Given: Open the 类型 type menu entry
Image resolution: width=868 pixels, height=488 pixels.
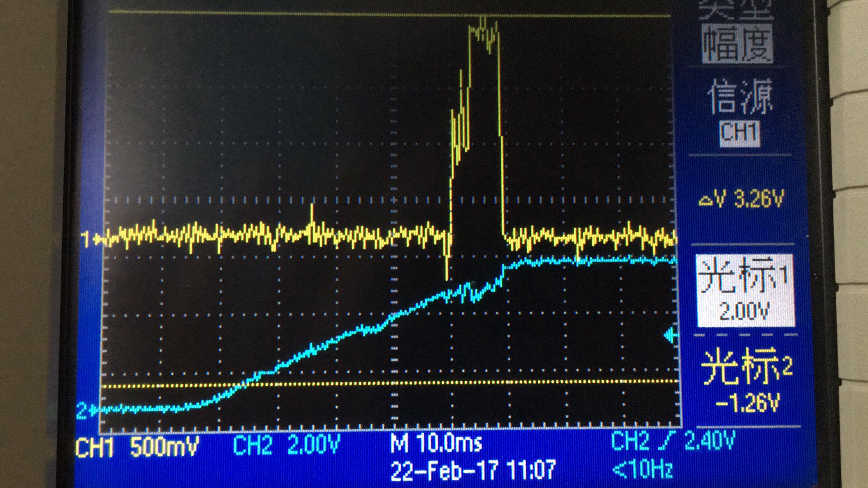Looking at the screenshot, I should coord(737,9).
